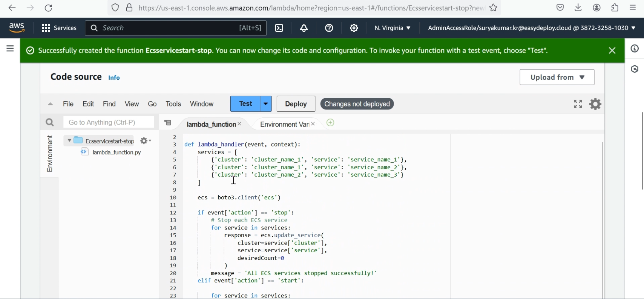Click the browser forward arrow
This screenshot has width=644, height=299.
tap(31, 8)
